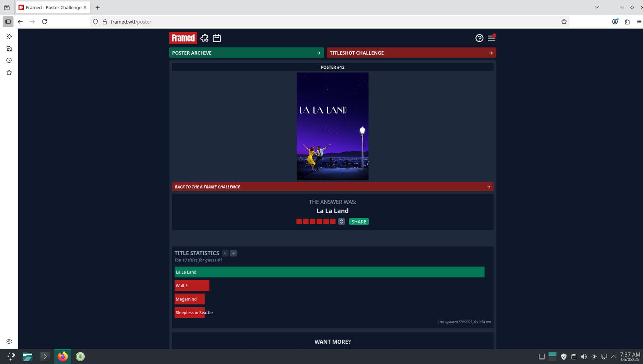Click the first red guess square

click(x=299, y=221)
